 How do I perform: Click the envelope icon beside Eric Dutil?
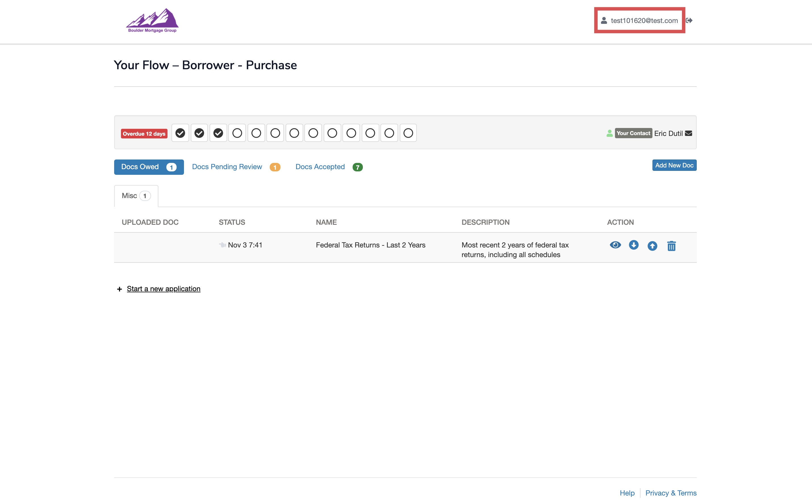point(688,133)
